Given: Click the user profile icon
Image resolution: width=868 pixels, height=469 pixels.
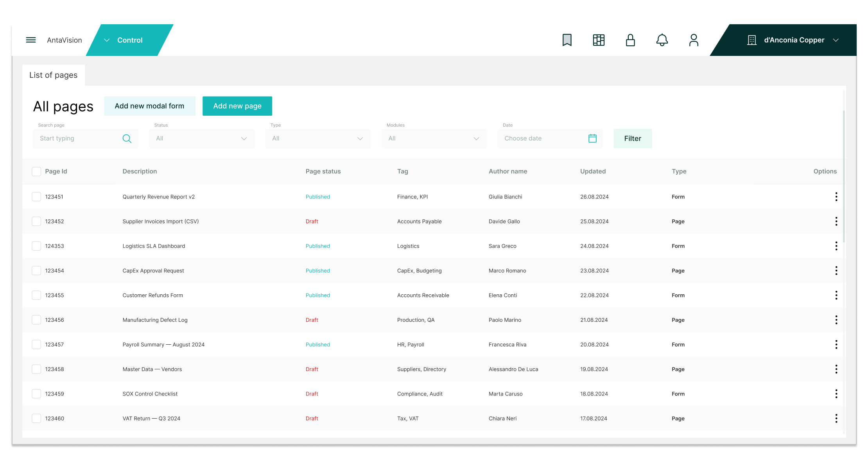Looking at the screenshot, I should click(x=694, y=40).
